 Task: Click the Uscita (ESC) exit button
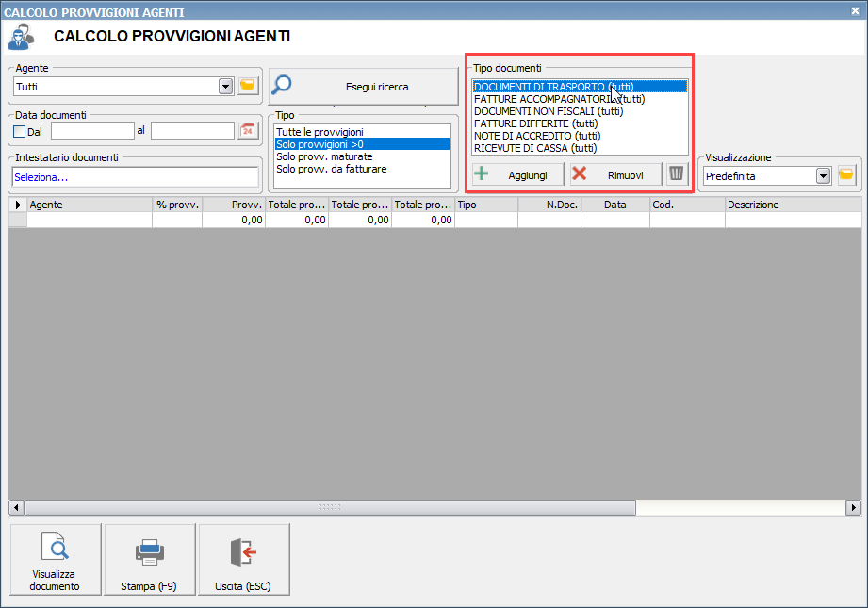point(243,559)
